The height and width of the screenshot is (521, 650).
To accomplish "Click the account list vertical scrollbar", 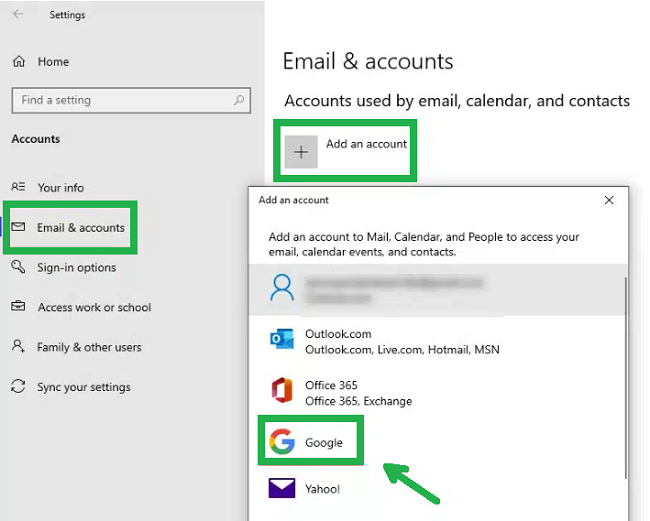I will (625, 380).
